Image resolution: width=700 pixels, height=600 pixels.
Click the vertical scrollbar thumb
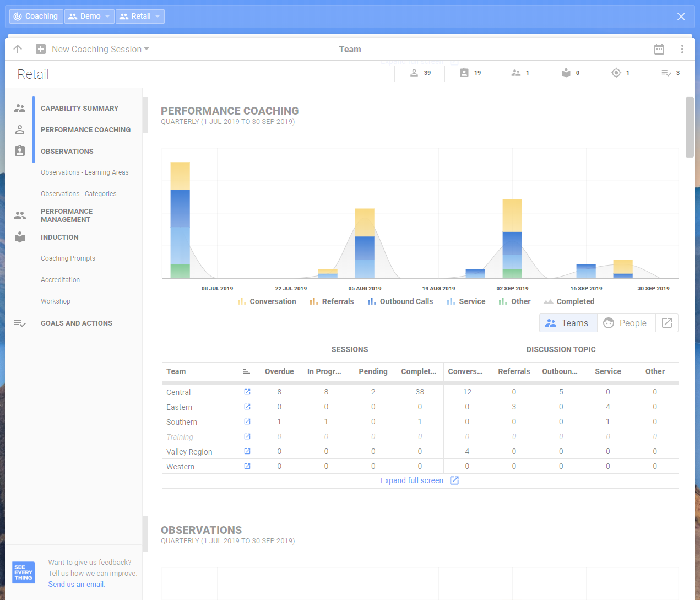coord(690,127)
